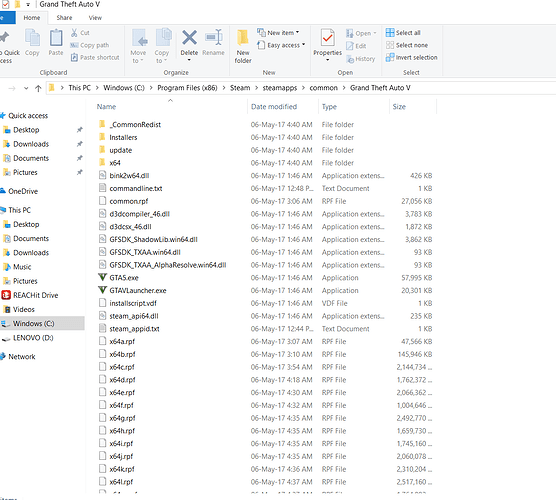Expand the Move to dropdown
This screenshot has height=500, width=556.
(138, 46)
